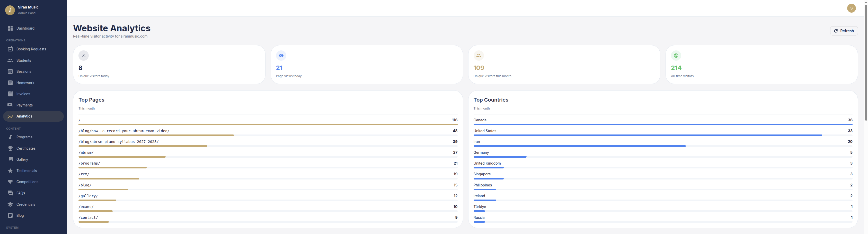Click the /rcm/ page path
Screen dimensions: 868x234
[x=84, y=174]
